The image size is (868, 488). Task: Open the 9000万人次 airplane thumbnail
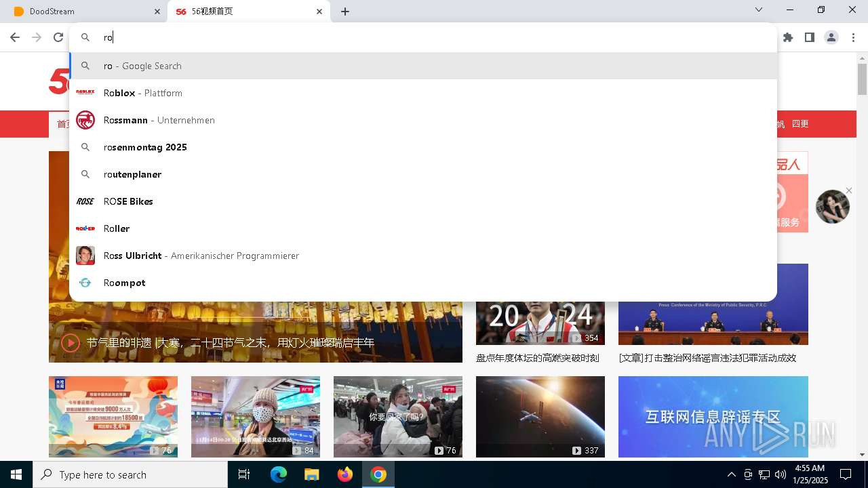pos(113,417)
